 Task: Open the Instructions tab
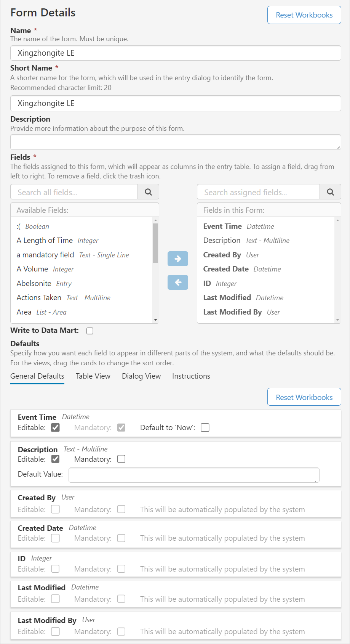point(191,376)
